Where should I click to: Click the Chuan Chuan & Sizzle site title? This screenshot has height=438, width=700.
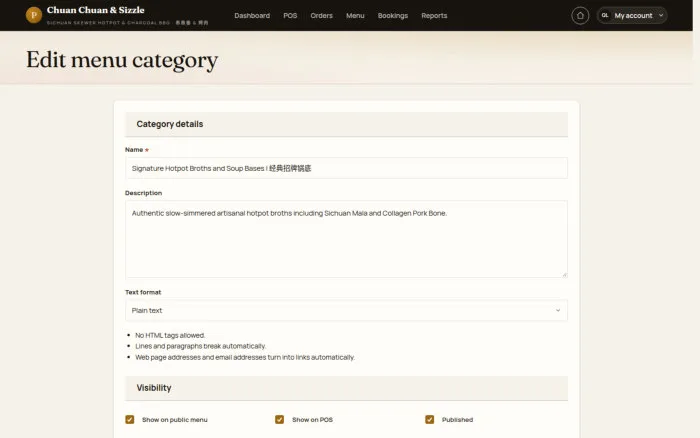click(x=96, y=10)
